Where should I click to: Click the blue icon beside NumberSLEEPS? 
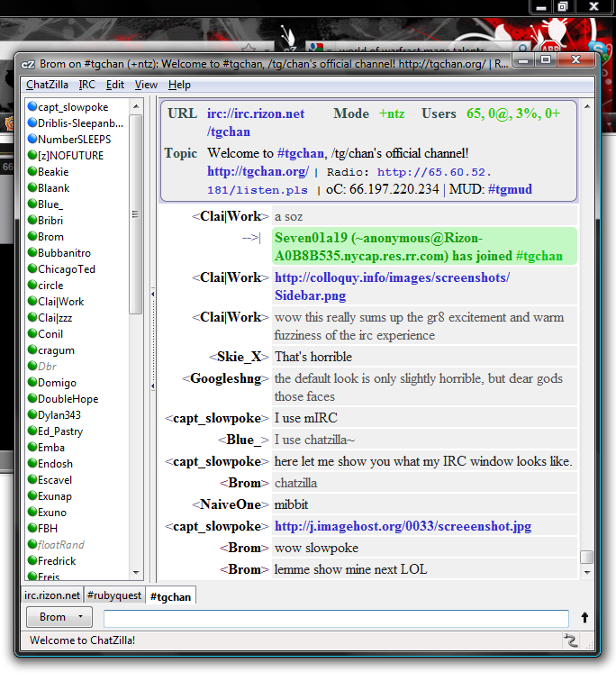point(32,140)
